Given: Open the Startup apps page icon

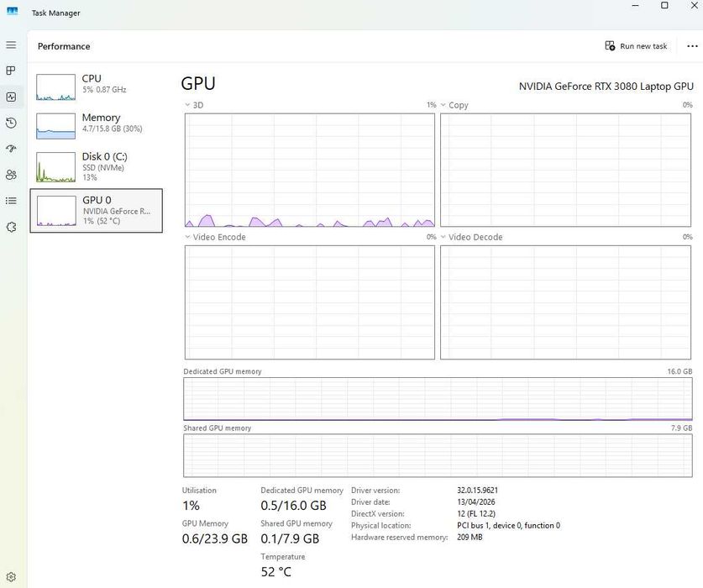Looking at the screenshot, I should click(11, 149).
